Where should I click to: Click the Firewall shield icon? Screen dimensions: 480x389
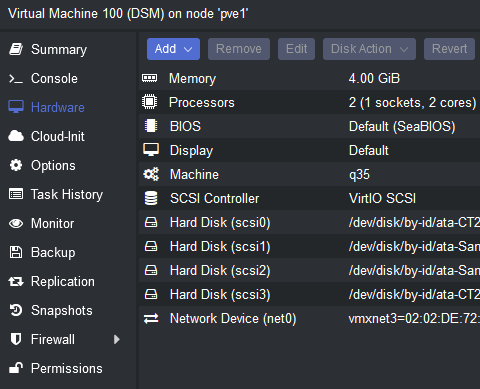tap(16, 339)
